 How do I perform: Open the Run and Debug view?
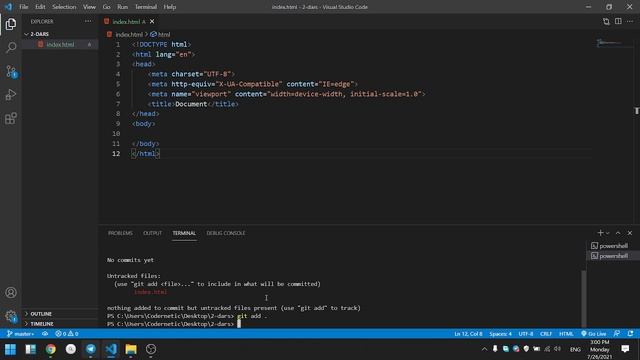(x=11, y=95)
